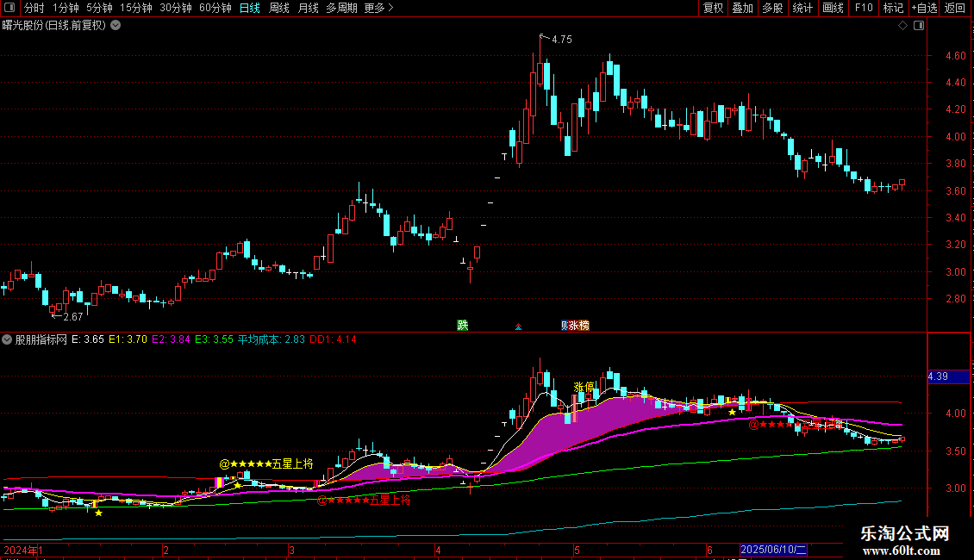The width and height of the screenshot is (974, 560).
Task: Toggle the left sidebar panel icon
Action: coord(9,8)
